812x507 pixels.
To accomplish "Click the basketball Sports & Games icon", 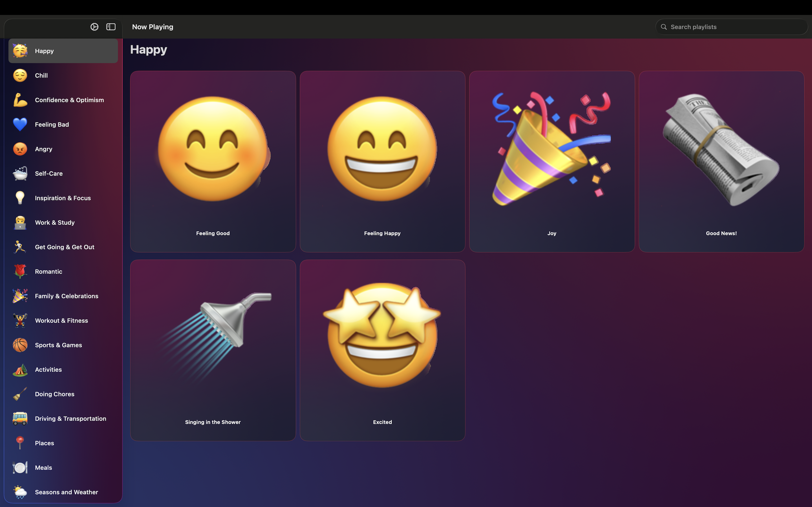I will pos(20,345).
